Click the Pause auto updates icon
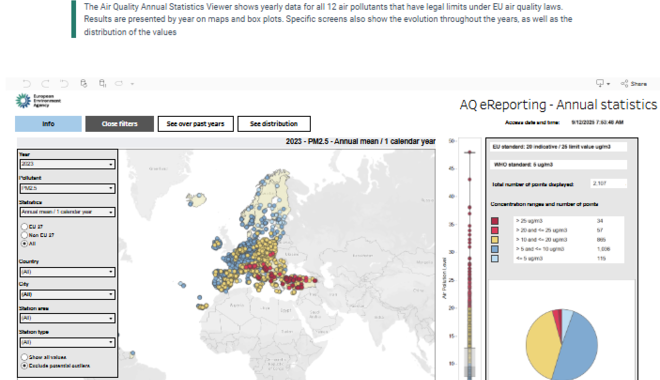The height and width of the screenshot is (380, 660). (x=102, y=83)
